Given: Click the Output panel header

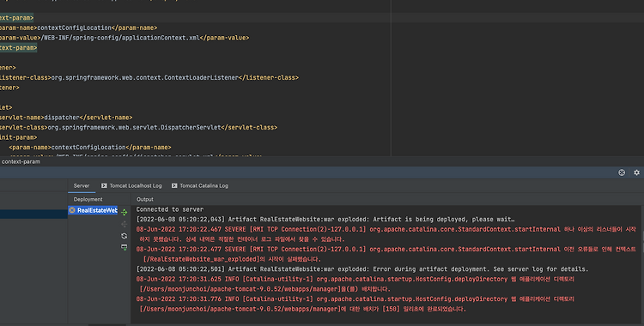Looking at the screenshot, I should [145, 199].
